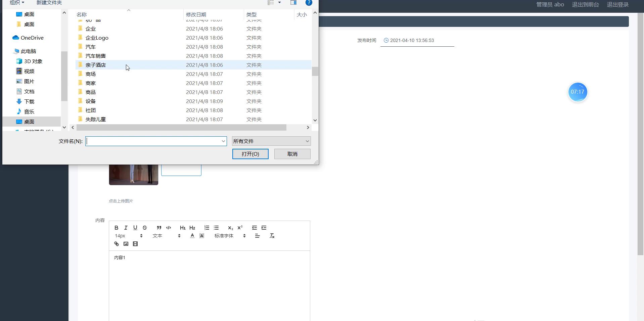This screenshot has height=321, width=644.
Task: Insert a code block
Action: click(x=169, y=228)
